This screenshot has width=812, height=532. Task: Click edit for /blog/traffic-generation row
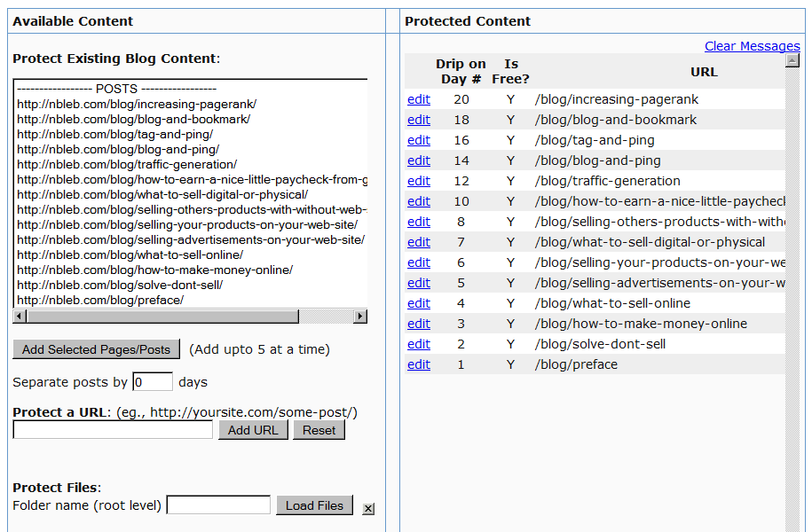(x=418, y=181)
